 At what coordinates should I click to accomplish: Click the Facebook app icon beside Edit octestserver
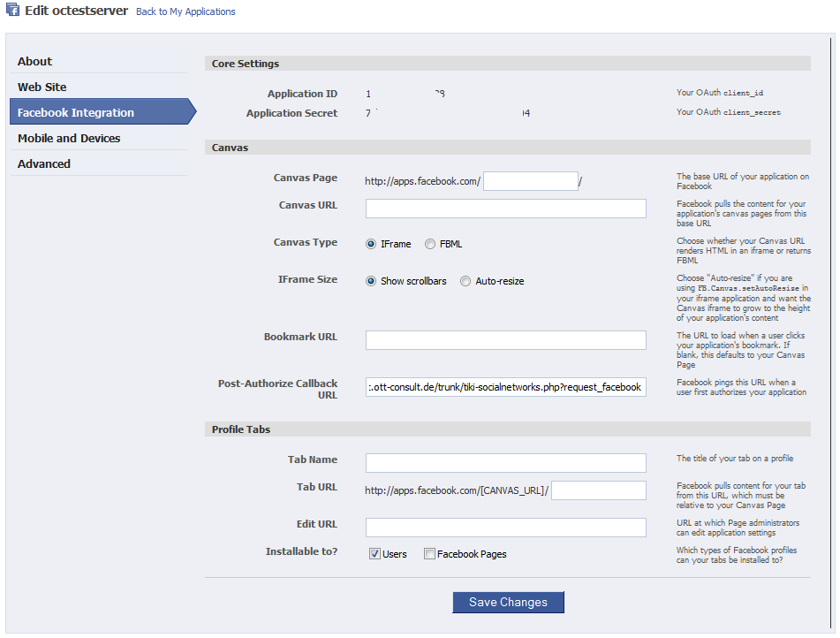pyautogui.click(x=13, y=11)
